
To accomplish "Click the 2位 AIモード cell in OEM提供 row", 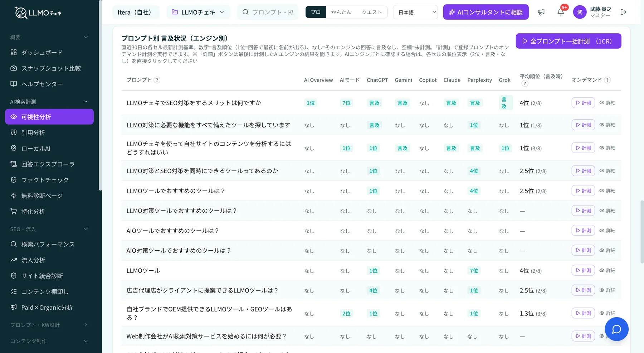I will 346,314.
